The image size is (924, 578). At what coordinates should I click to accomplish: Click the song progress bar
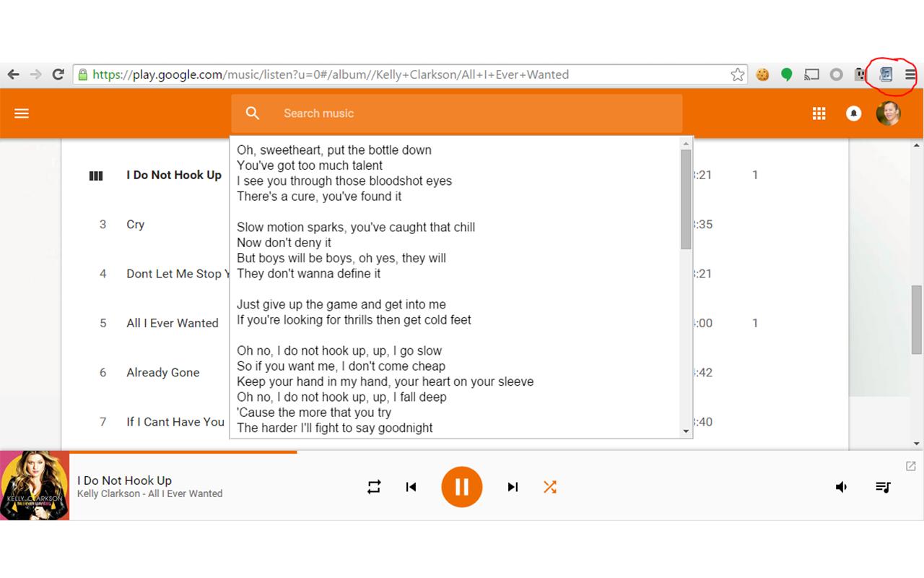point(462,452)
